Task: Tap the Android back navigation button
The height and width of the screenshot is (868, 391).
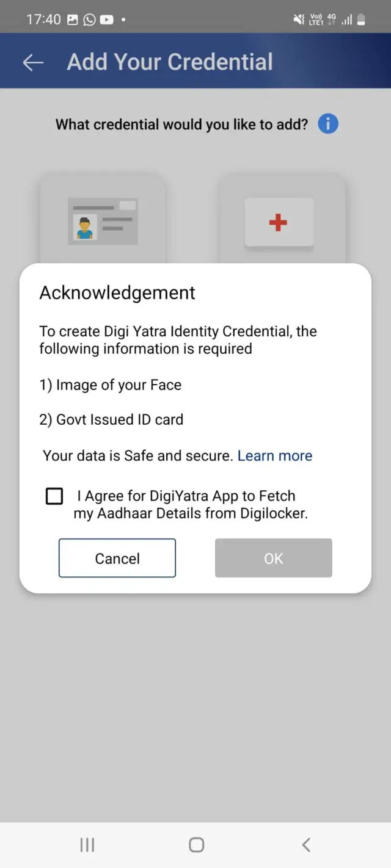Action: point(305,845)
